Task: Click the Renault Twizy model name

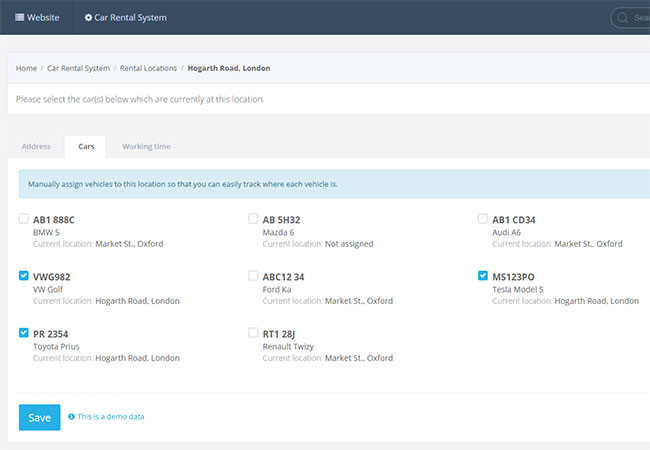Action: (x=288, y=346)
